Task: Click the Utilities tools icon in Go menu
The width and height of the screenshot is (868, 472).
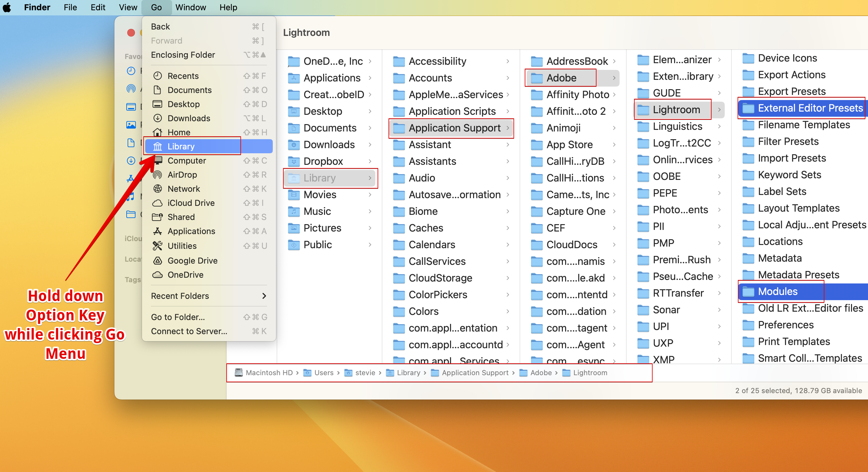Action: click(157, 246)
